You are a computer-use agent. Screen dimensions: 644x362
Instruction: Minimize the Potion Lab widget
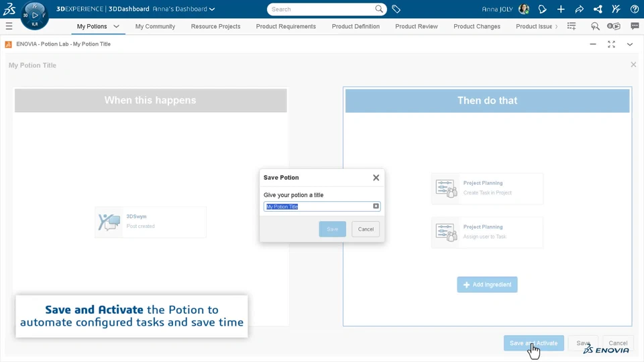[592, 44]
